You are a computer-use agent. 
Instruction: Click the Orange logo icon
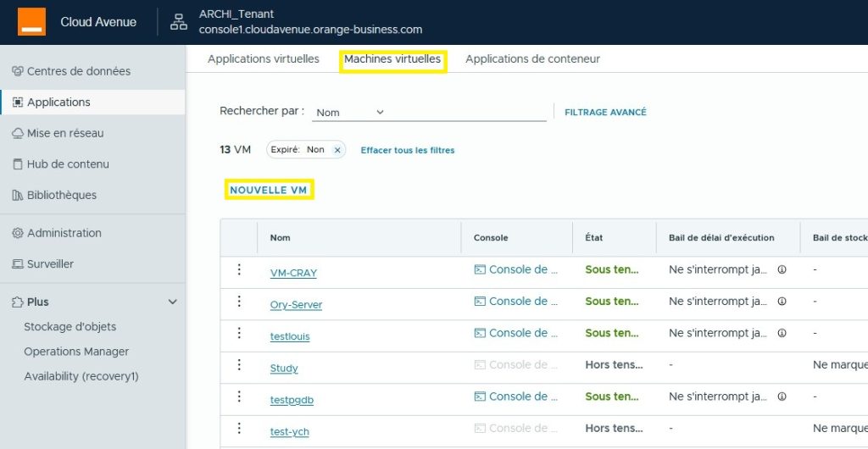(x=31, y=22)
